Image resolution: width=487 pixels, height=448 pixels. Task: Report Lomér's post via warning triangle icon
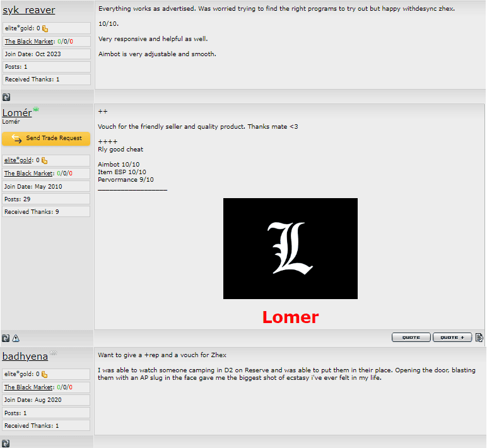[16, 338]
